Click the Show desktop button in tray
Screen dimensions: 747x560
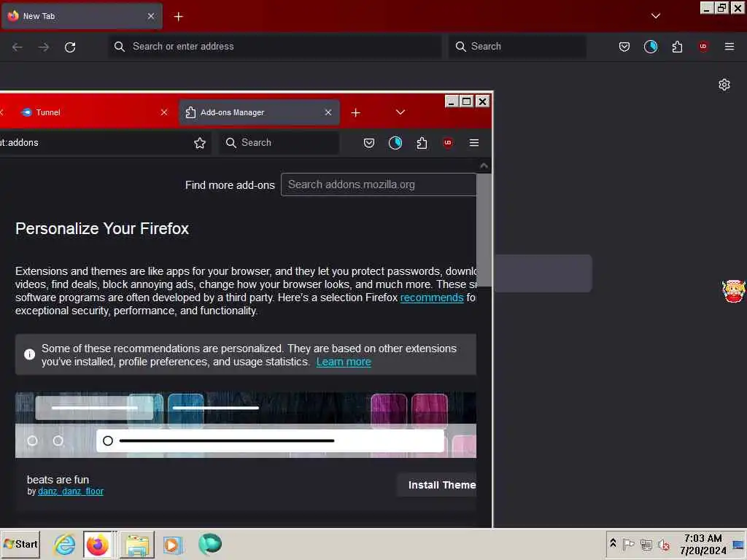(738, 544)
